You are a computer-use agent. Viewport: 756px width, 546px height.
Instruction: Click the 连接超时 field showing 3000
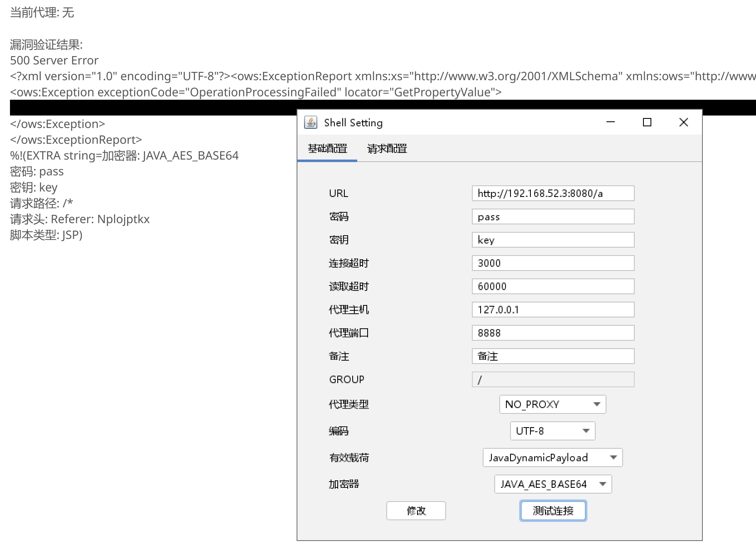pos(553,263)
